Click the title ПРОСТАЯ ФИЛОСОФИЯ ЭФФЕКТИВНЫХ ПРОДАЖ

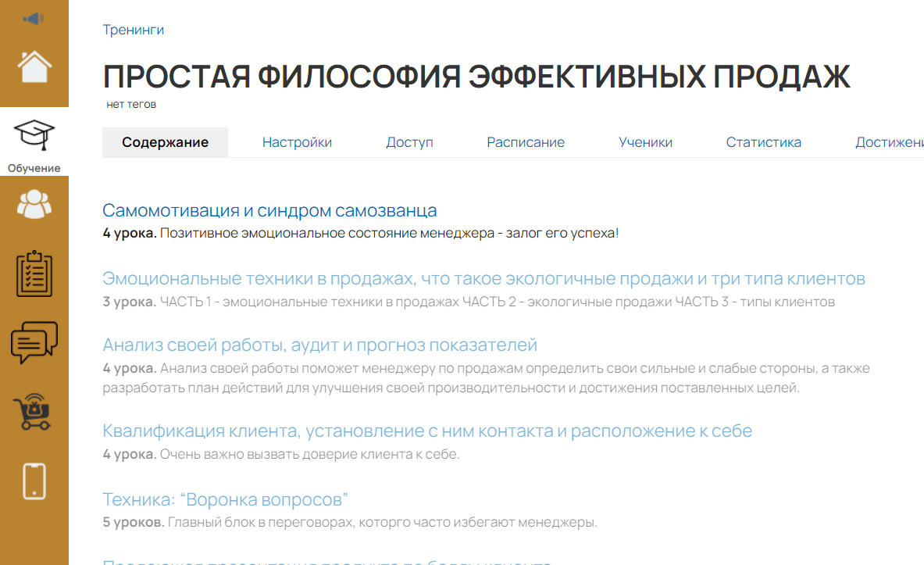coord(476,76)
